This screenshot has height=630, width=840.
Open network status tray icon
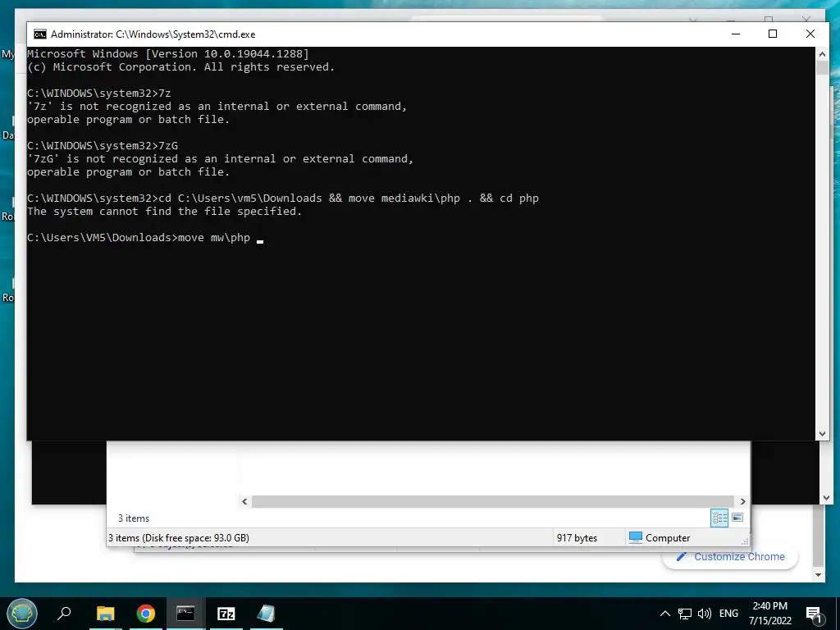(685, 614)
